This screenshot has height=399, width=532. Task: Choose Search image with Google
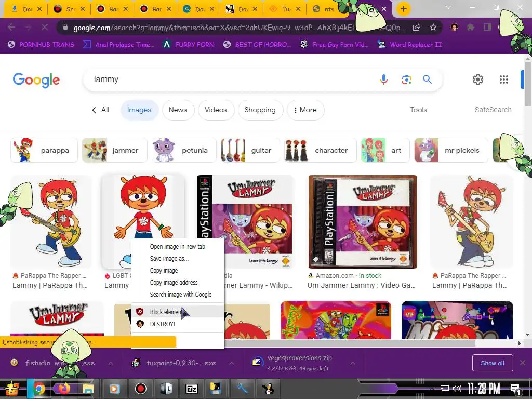pyautogui.click(x=178, y=295)
